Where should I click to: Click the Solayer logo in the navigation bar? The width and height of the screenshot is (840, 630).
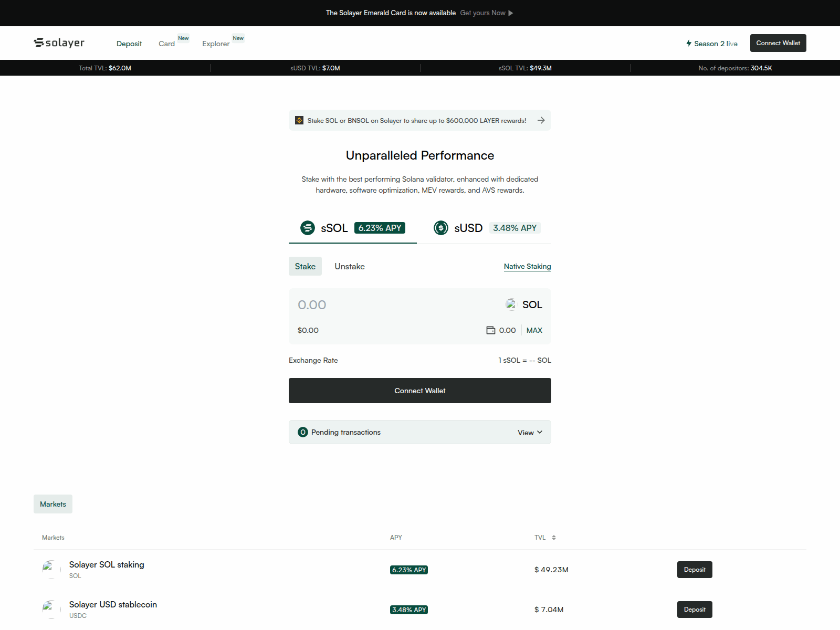tap(59, 43)
